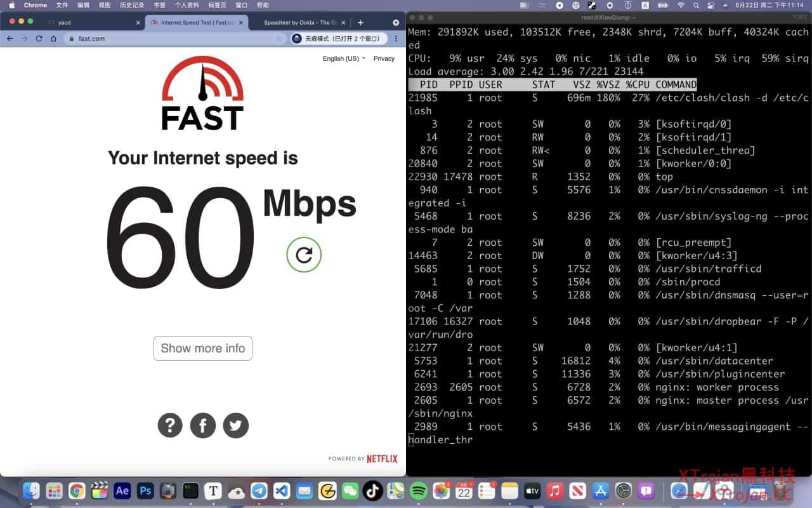Screen dimensions: 812x508
Task: Open Finder from the dock
Action: [31, 491]
